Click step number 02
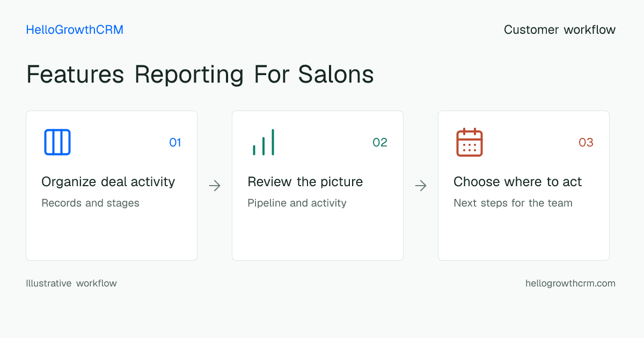644x338 pixels. tap(380, 142)
